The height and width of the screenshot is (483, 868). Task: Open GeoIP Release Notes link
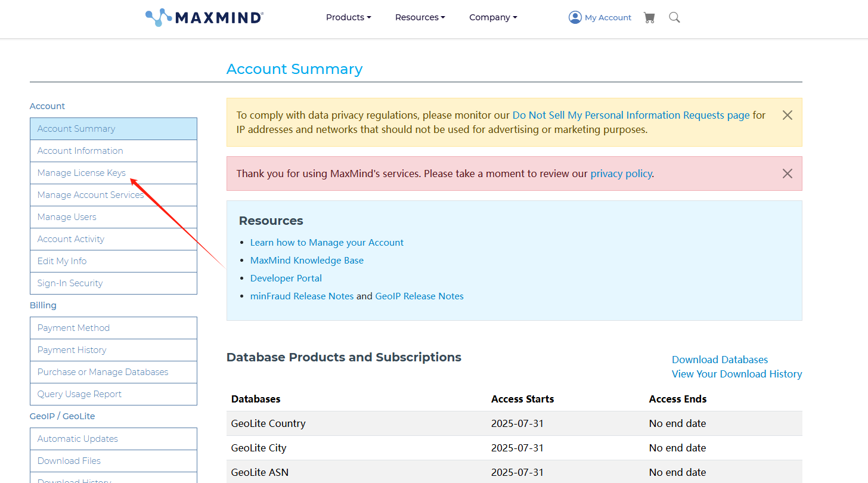tap(419, 296)
